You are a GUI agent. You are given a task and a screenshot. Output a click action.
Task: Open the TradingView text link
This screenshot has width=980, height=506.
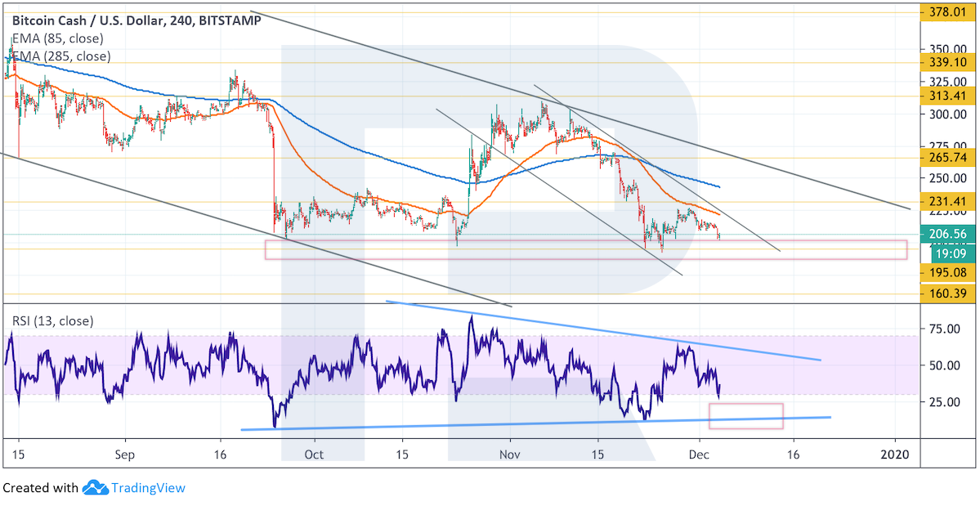(x=148, y=488)
